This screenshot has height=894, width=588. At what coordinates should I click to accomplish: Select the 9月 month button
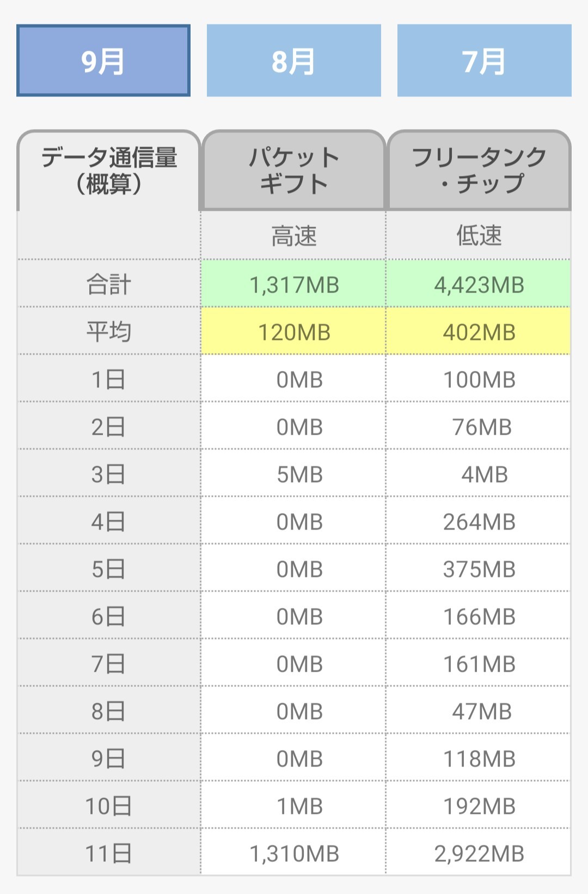click(x=103, y=60)
